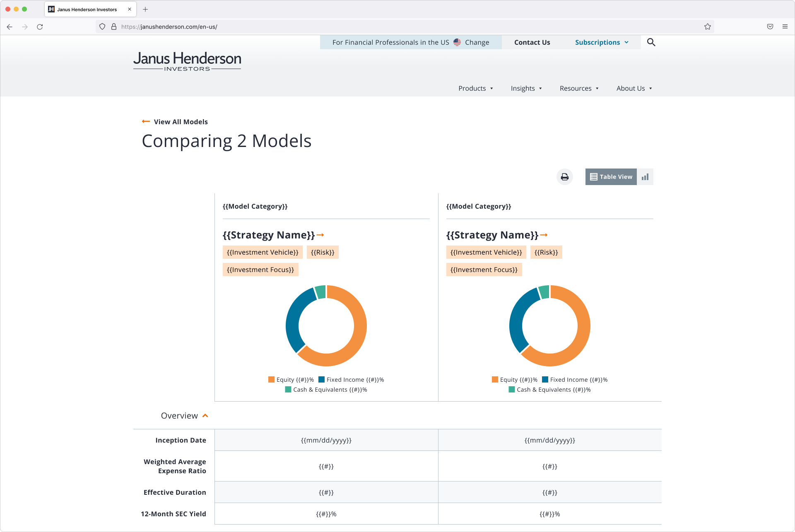Viewport: 795px width, 532px height.
Task: Click second chart's Equity legend swatch
Action: coord(495,379)
